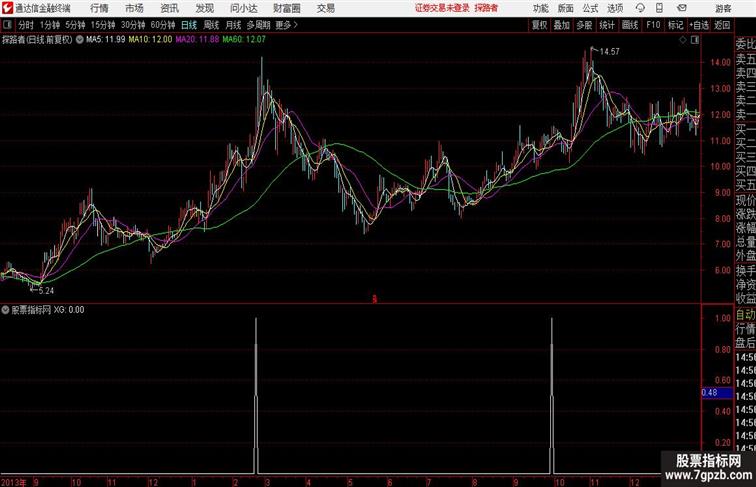Click the 2013年 date axis label
Viewport: 756px width, 487px height.
[14, 482]
